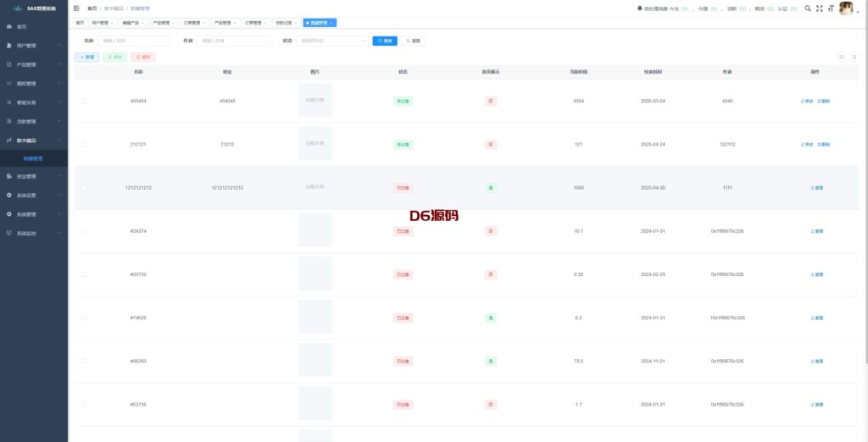Tick the checkbox for row 1212121212
868x442 pixels.
coord(84,187)
